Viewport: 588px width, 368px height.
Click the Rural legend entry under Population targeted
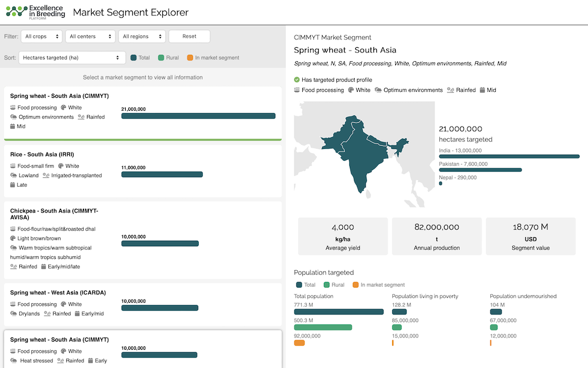(x=334, y=284)
